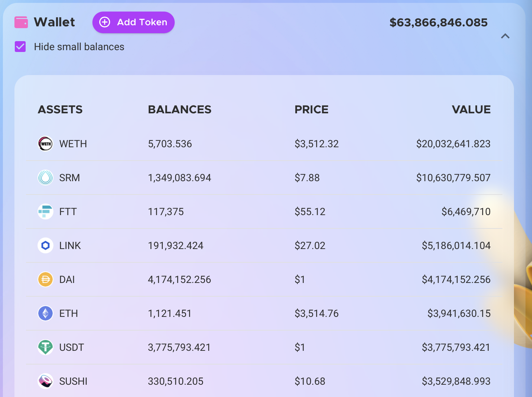Click the USDT token icon
Viewport: 532px width, 397px height.
click(x=45, y=347)
